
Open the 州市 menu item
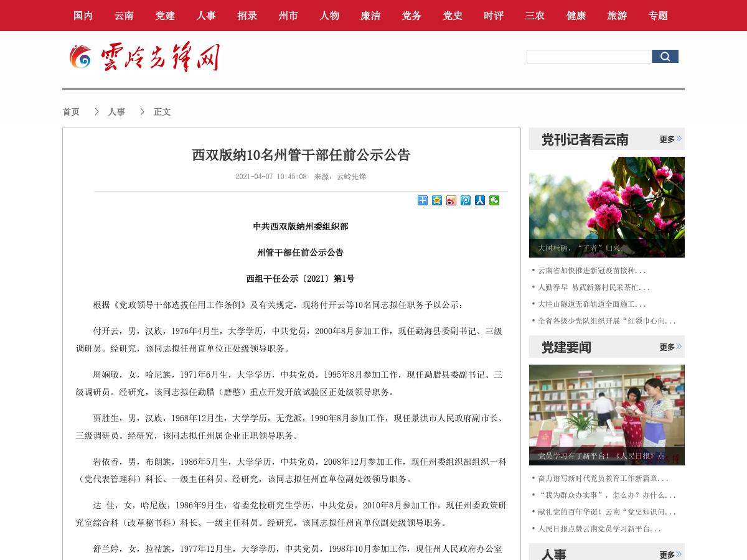[x=288, y=16]
